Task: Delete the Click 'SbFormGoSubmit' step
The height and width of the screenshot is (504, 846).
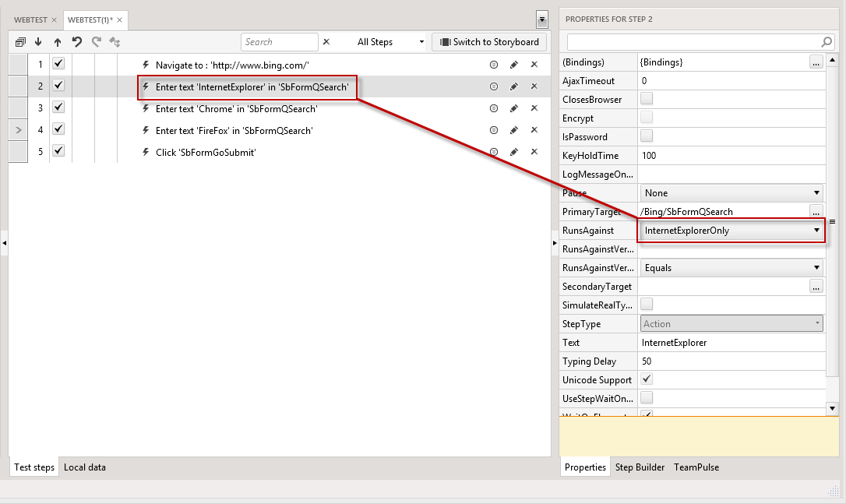Action: (x=534, y=152)
